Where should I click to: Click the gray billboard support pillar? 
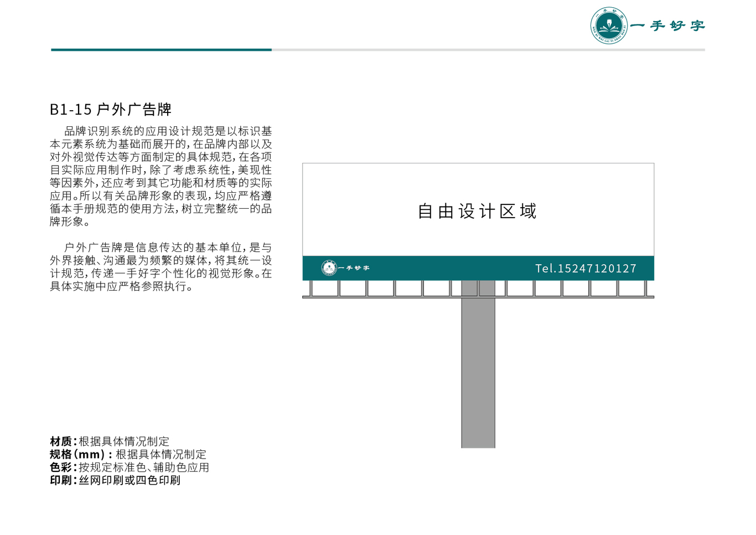478,373
